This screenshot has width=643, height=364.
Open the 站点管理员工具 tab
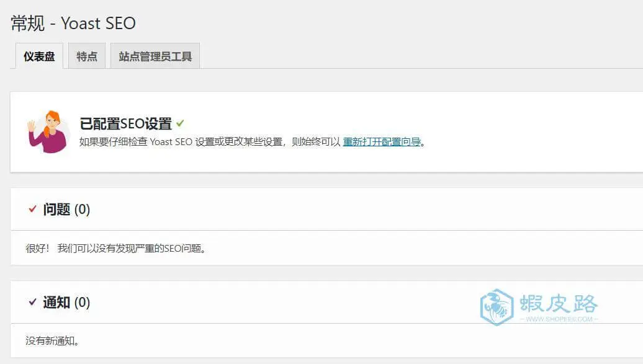click(x=155, y=56)
